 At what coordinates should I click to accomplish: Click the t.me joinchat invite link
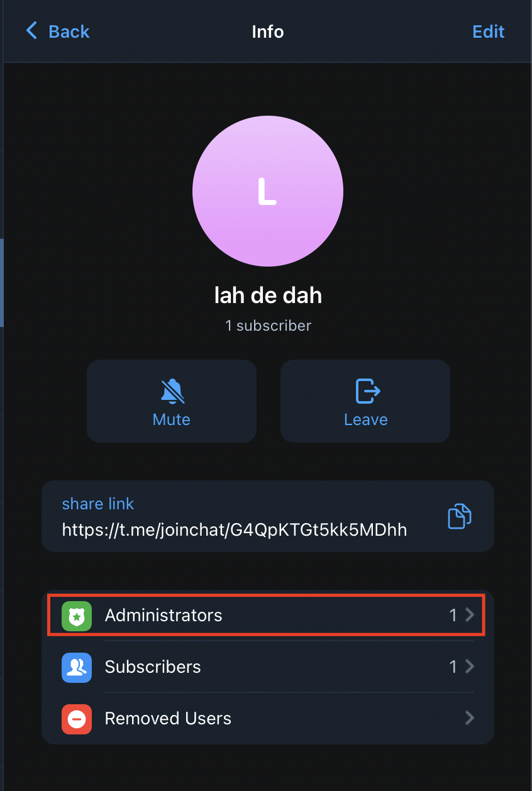[x=235, y=530]
